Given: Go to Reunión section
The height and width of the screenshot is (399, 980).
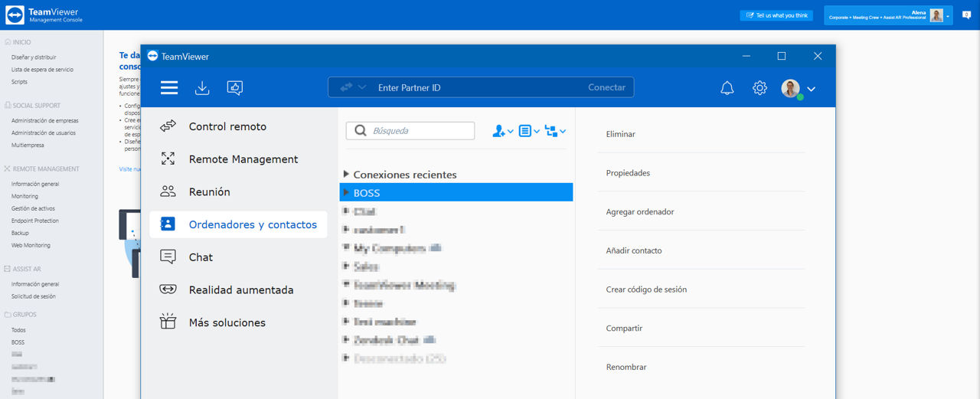Looking at the screenshot, I should 238,191.
